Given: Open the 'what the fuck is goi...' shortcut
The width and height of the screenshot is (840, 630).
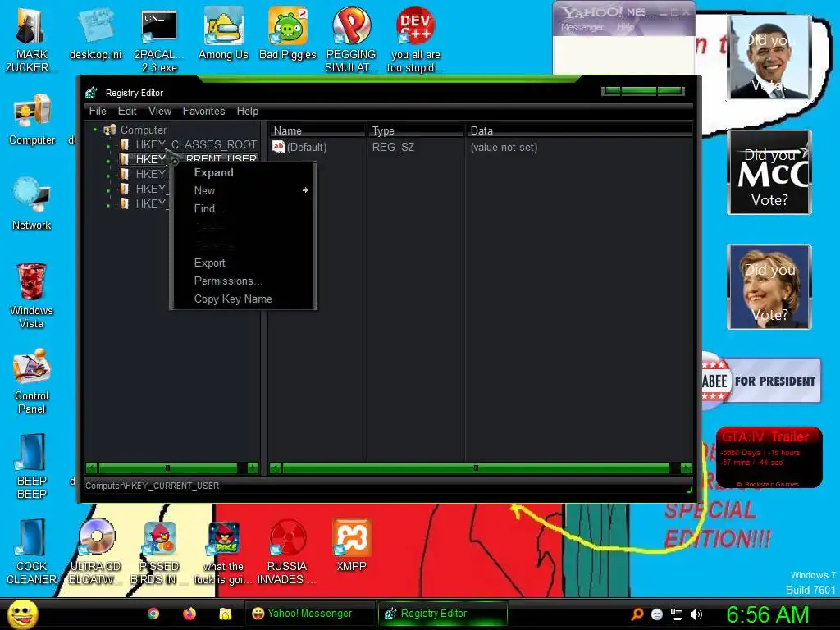Looking at the screenshot, I should (x=223, y=552).
